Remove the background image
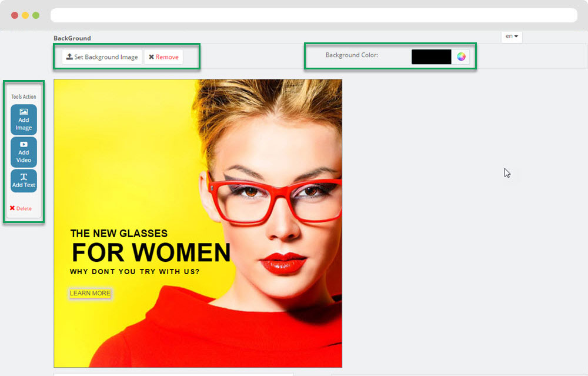588x376 pixels. (x=163, y=57)
